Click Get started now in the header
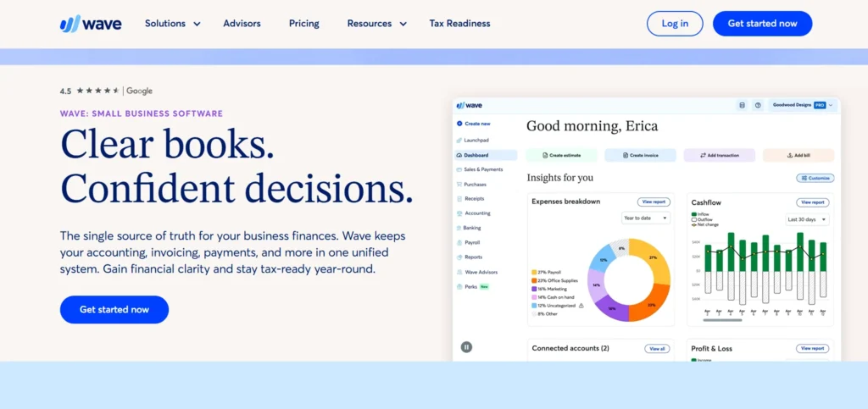 tap(762, 24)
